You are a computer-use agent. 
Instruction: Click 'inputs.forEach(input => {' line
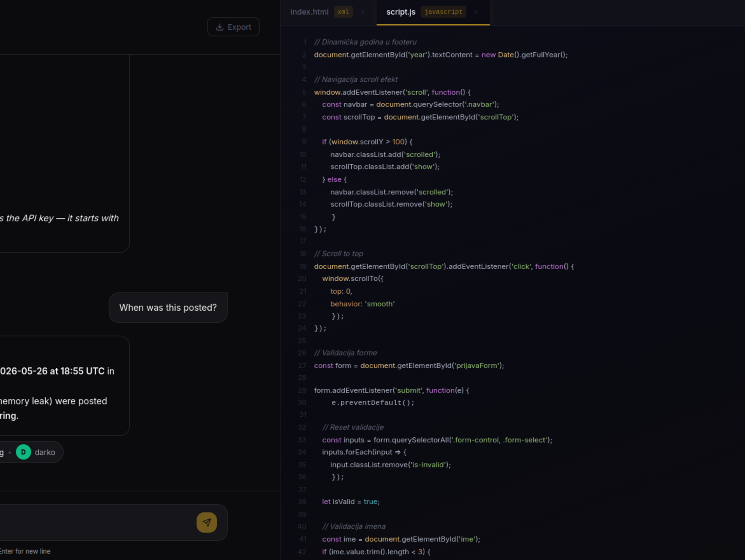tap(364, 452)
